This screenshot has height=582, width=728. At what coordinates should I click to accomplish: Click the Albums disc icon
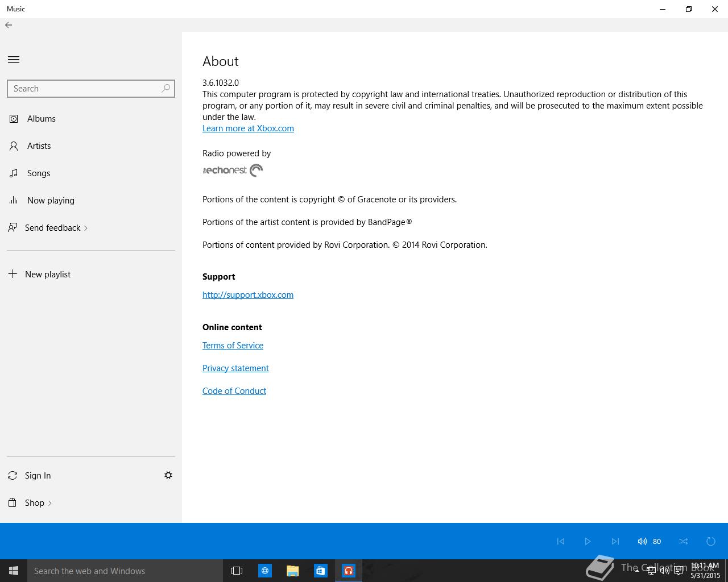tap(14, 119)
